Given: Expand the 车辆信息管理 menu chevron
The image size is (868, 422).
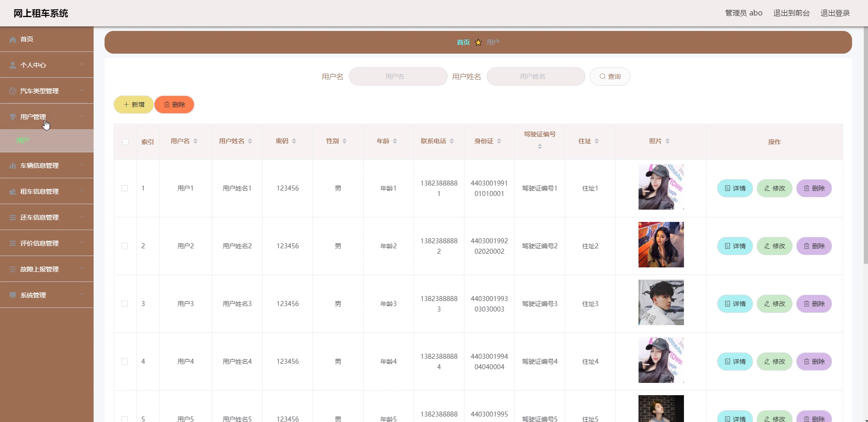Looking at the screenshot, I should coord(82,165).
